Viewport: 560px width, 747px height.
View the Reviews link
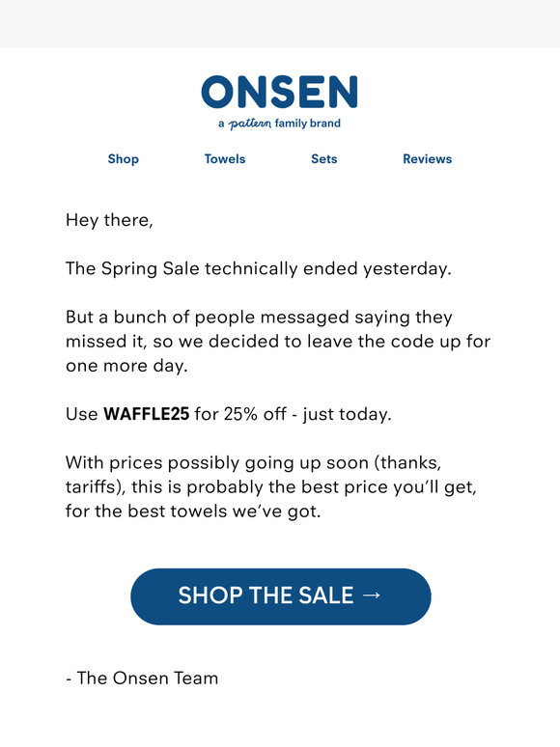click(x=428, y=159)
